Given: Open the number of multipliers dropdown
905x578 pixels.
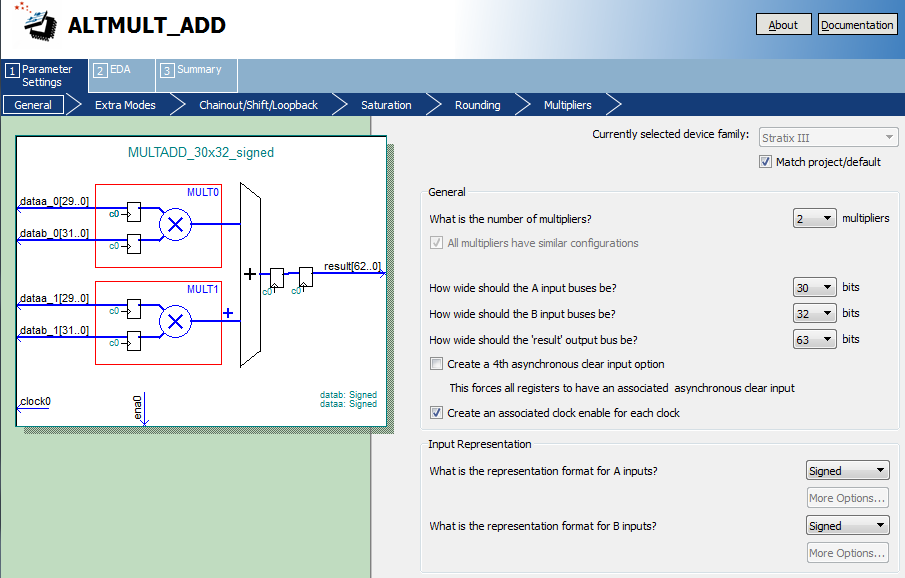Looking at the screenshot, I should point(814,218).
